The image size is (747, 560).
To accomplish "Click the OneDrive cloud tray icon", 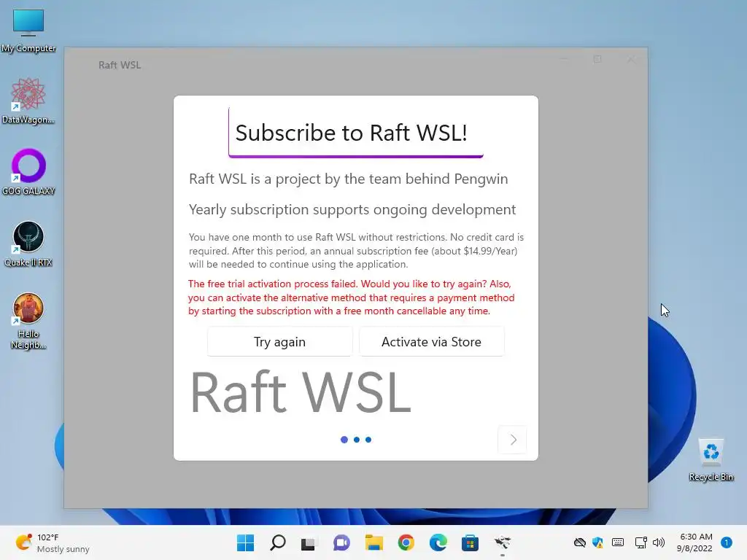I will (x=579, y=542).
